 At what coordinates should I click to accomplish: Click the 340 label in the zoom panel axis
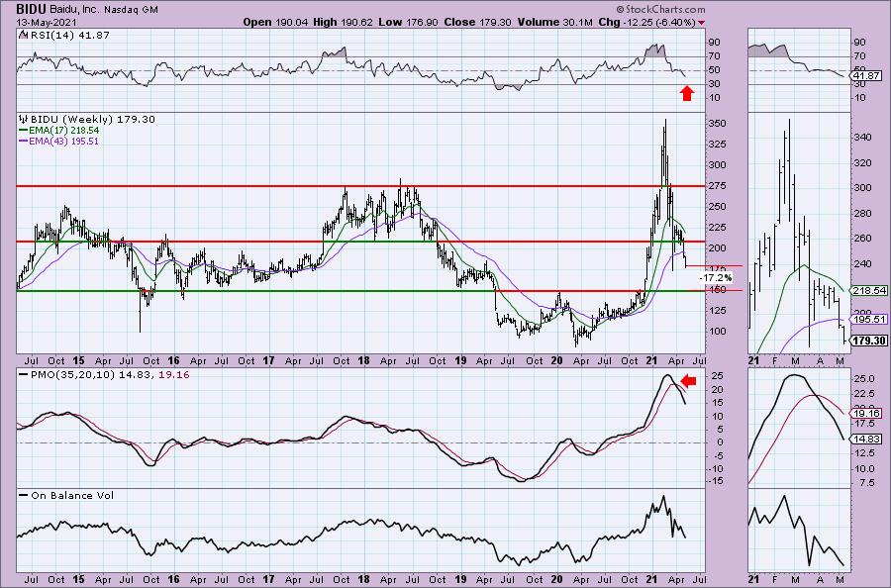coord(862,137)
